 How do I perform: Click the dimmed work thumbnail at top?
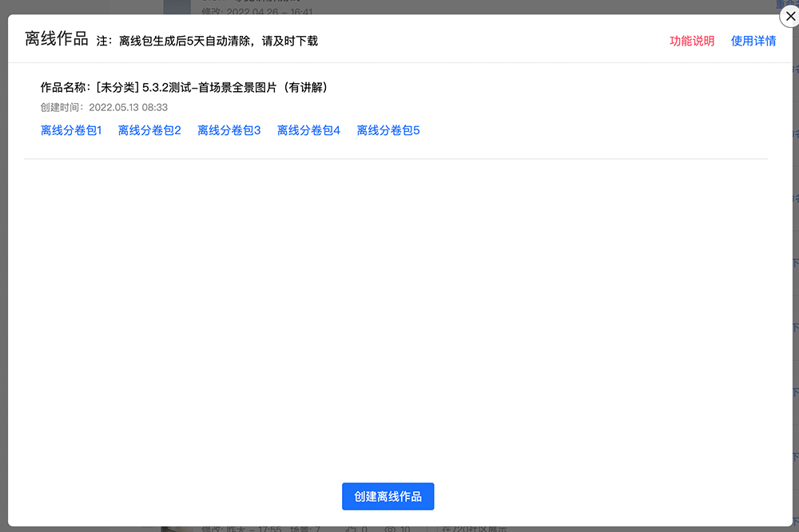click(177, 6)
